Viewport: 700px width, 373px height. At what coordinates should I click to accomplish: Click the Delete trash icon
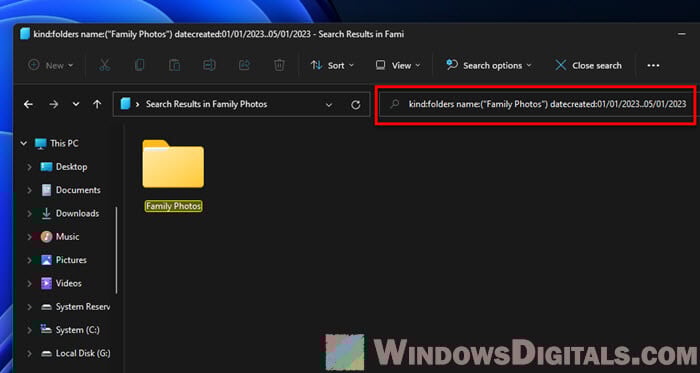point(279,66)
